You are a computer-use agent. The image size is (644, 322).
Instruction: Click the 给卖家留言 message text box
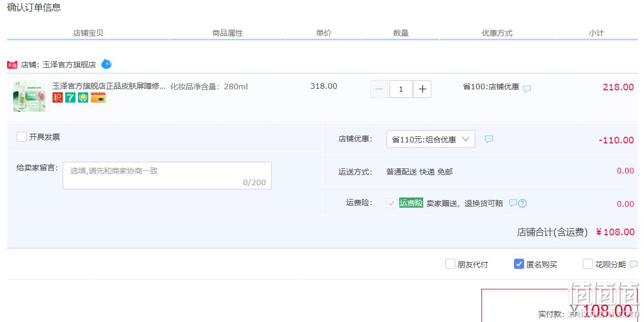[167, 176]
